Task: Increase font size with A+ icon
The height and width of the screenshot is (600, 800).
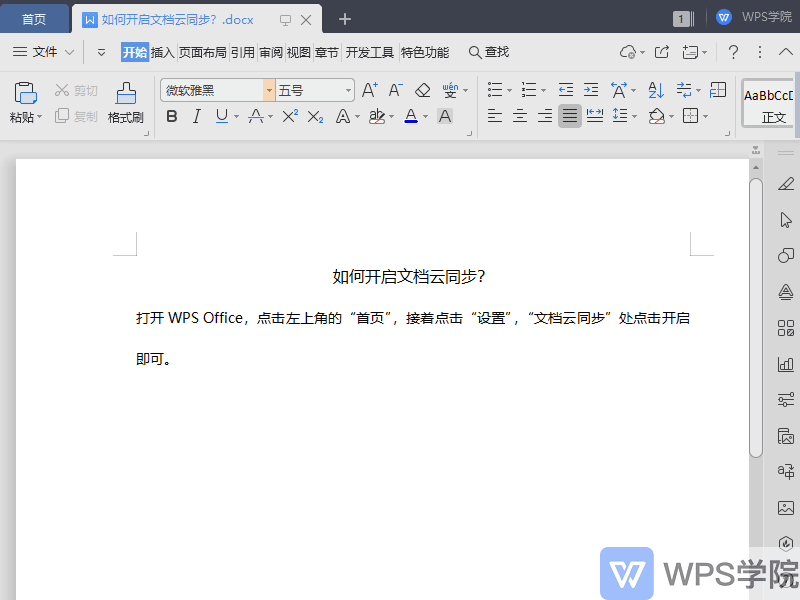Action: pyautogui.click(x=369, y=90)
